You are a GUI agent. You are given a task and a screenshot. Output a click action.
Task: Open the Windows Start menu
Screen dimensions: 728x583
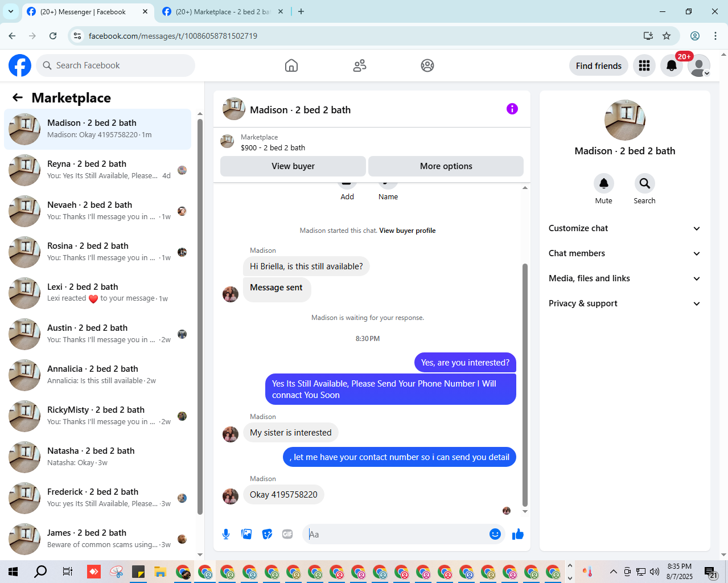point(13,572)
